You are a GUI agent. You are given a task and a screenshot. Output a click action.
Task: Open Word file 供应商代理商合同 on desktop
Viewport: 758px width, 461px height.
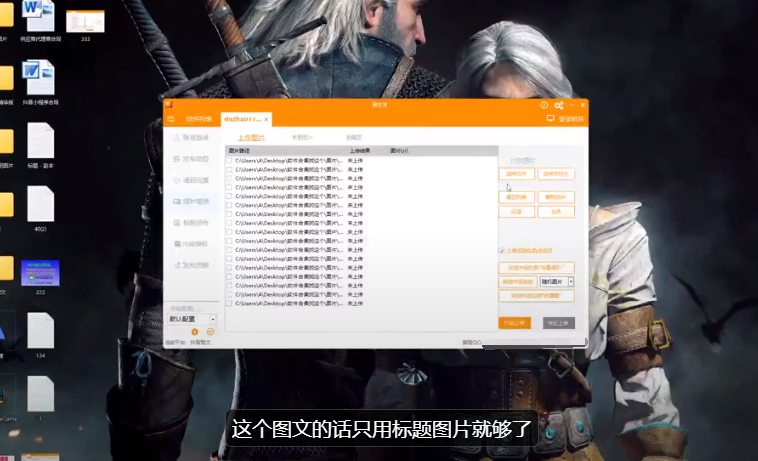(40, 21)
